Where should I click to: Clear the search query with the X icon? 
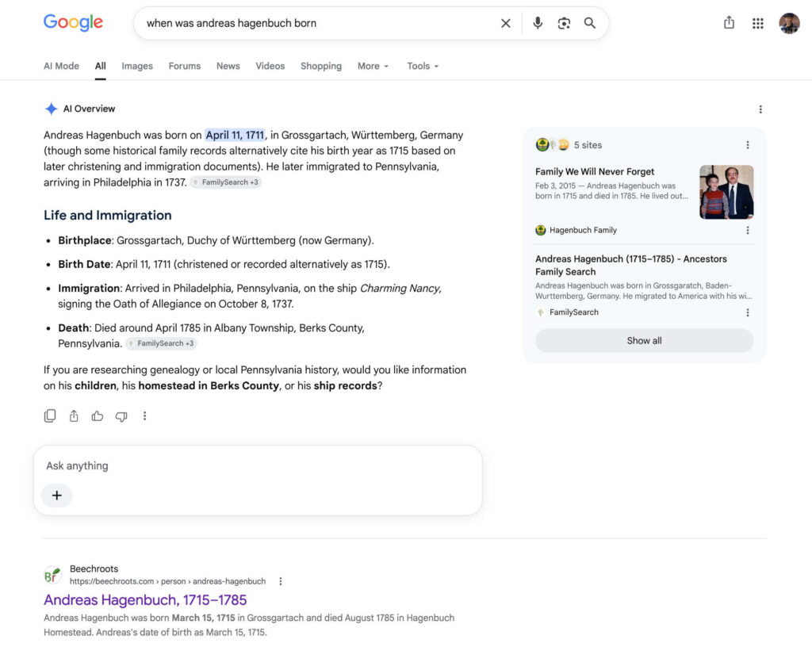pos(505,23)
